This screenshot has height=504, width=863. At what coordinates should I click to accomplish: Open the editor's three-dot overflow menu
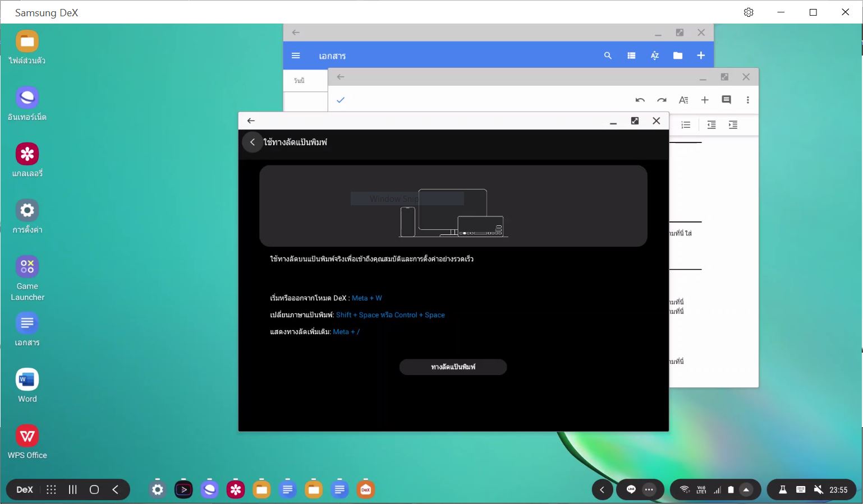pos(748,100)
